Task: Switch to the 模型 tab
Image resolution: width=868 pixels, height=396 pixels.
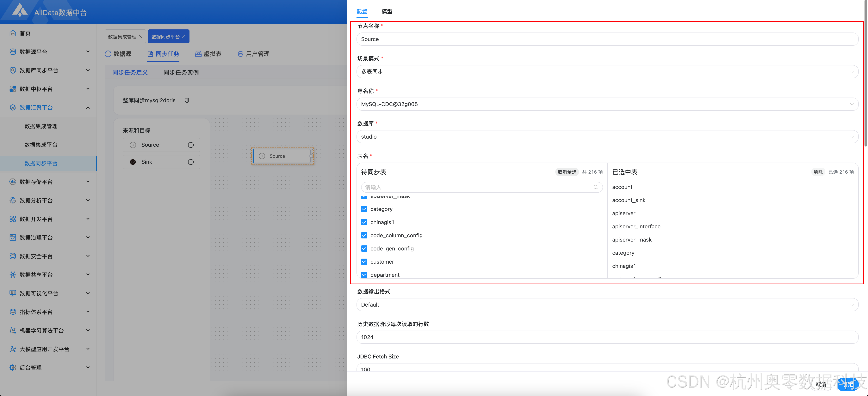Action: point(387,11)
